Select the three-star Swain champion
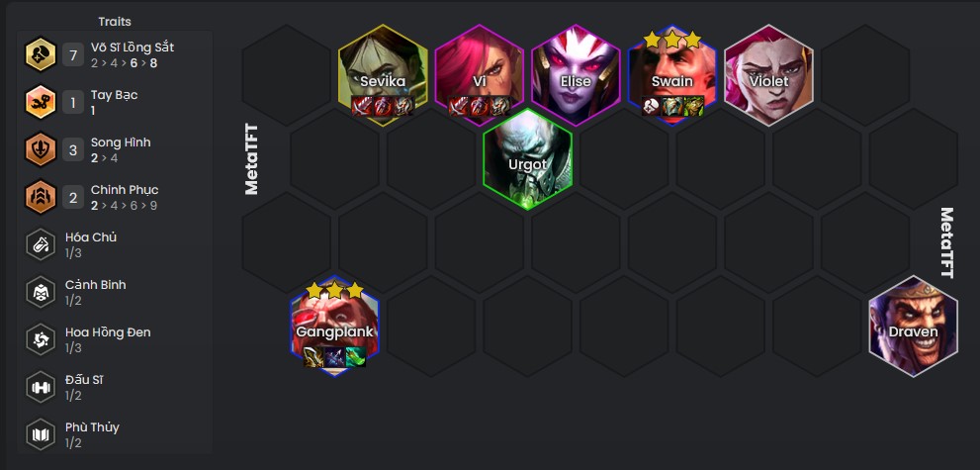The height and width of the screenshot is (470, 980). click(x=671, y=75)
